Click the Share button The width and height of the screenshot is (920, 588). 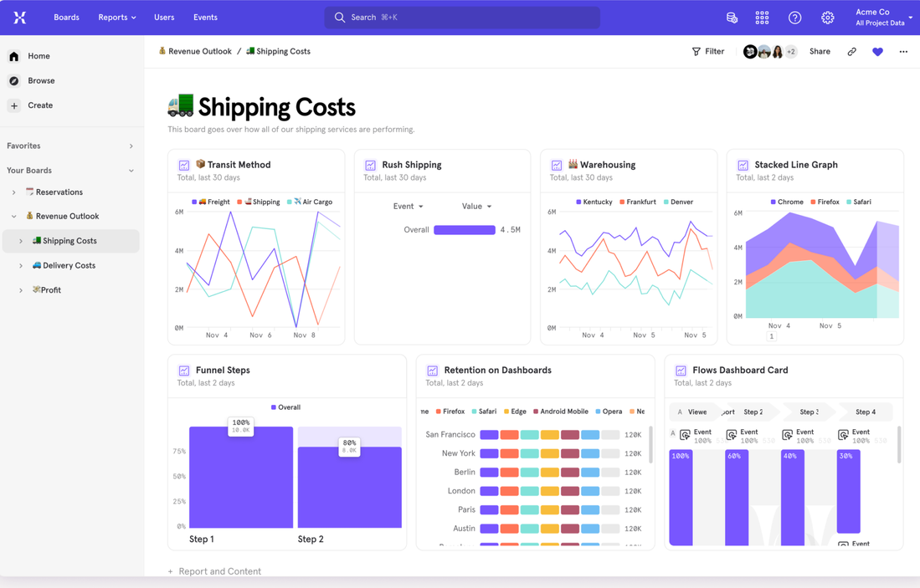pos(820,52)
